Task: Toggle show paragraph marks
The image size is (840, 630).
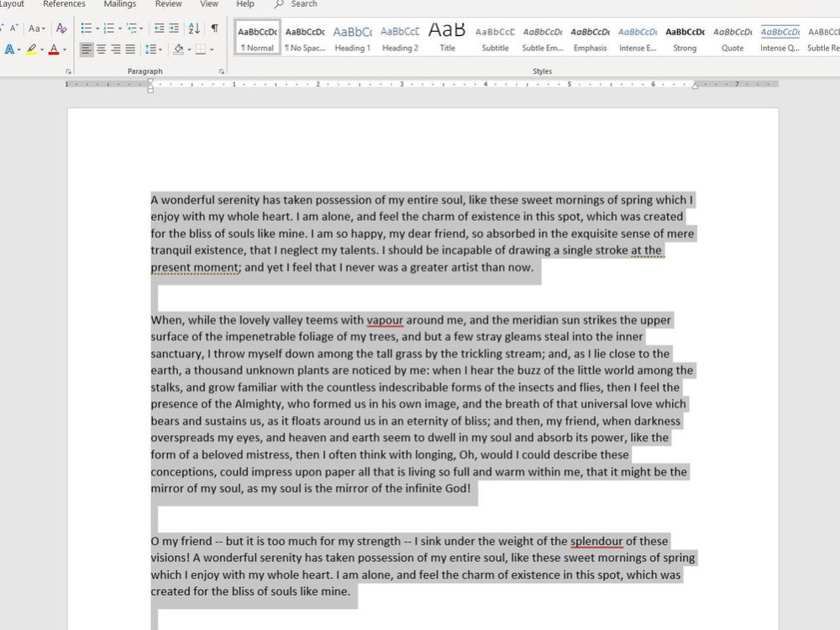Action: tap(214, 29)
